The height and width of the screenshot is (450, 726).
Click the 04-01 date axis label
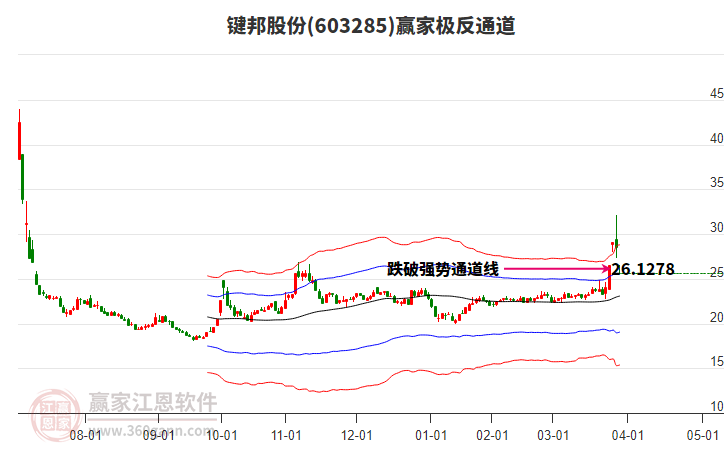[x=627, y=435]
